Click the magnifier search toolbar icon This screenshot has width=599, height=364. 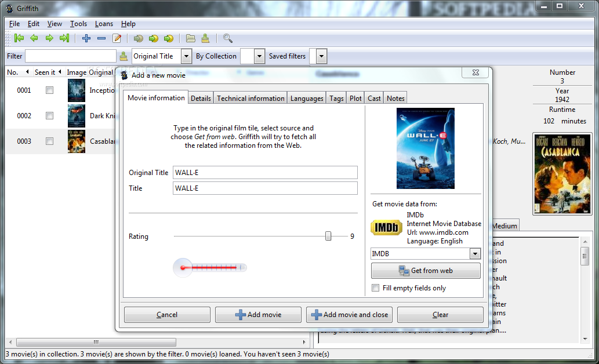[x=228, y=38]
